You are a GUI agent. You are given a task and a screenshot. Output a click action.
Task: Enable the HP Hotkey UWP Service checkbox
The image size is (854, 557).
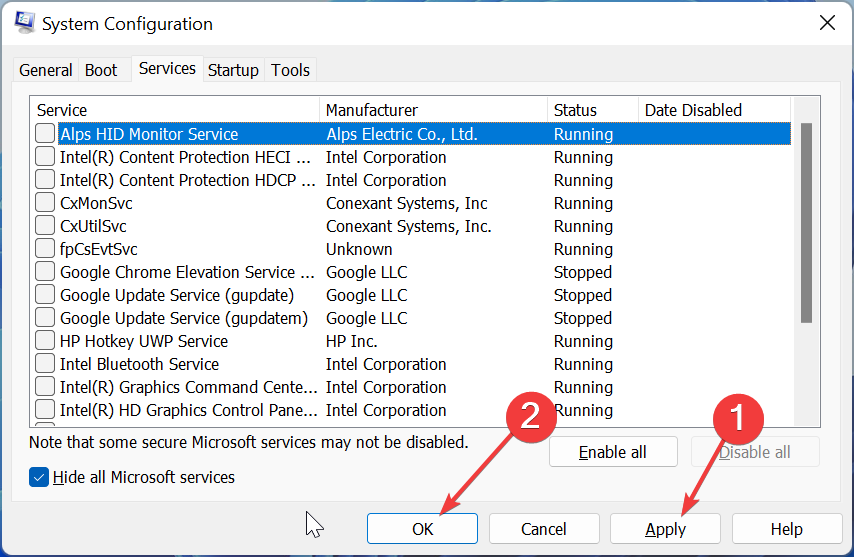(x=46, y=341)
